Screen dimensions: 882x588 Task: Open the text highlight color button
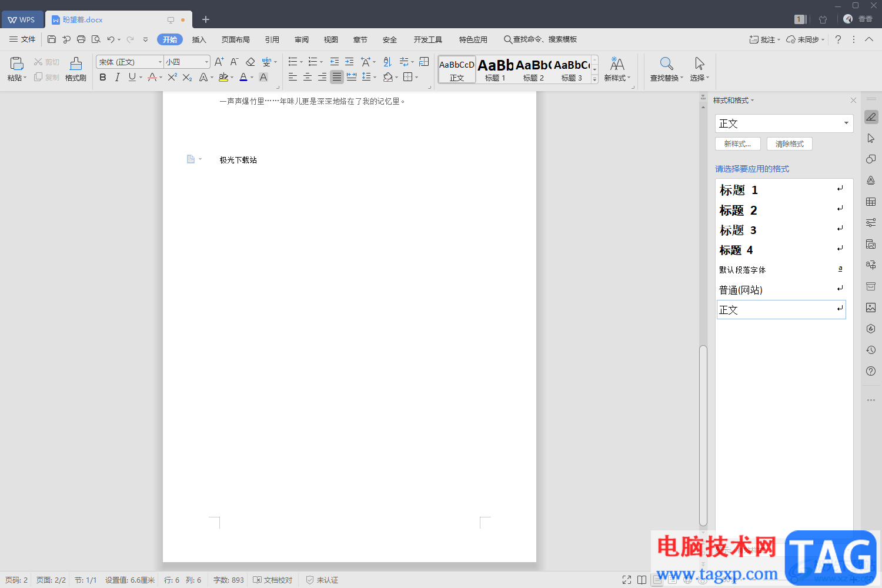(223, 77)
